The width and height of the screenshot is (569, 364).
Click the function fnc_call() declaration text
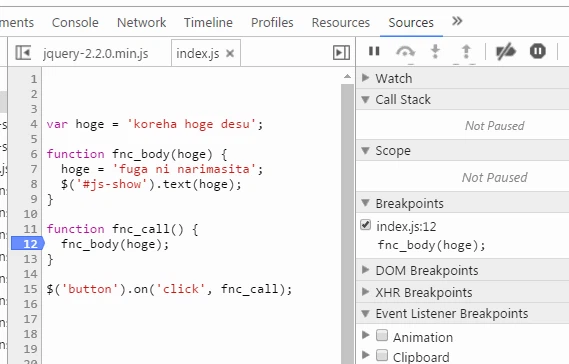122,229
